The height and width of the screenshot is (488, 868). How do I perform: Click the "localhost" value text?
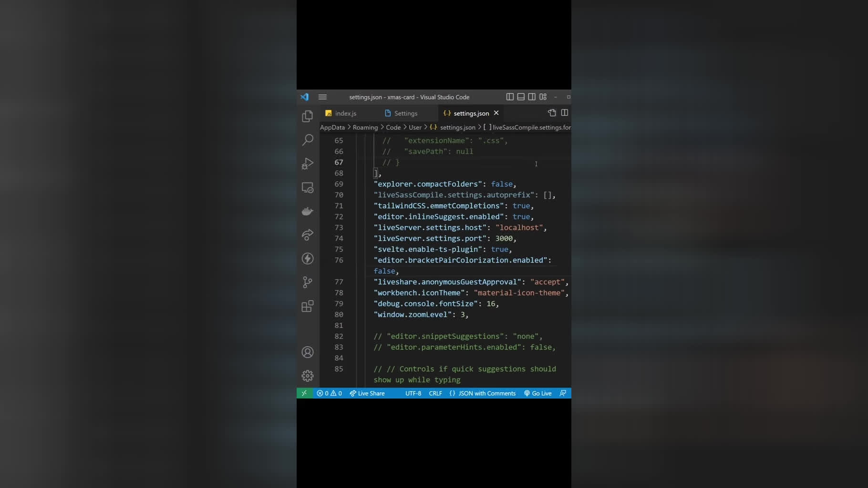click(x=519, y=227)
